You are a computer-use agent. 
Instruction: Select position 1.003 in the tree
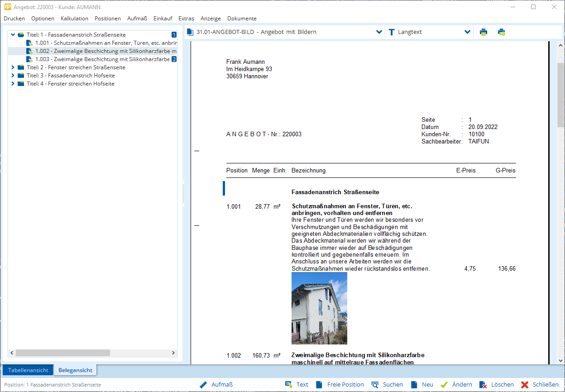(102, 59)
